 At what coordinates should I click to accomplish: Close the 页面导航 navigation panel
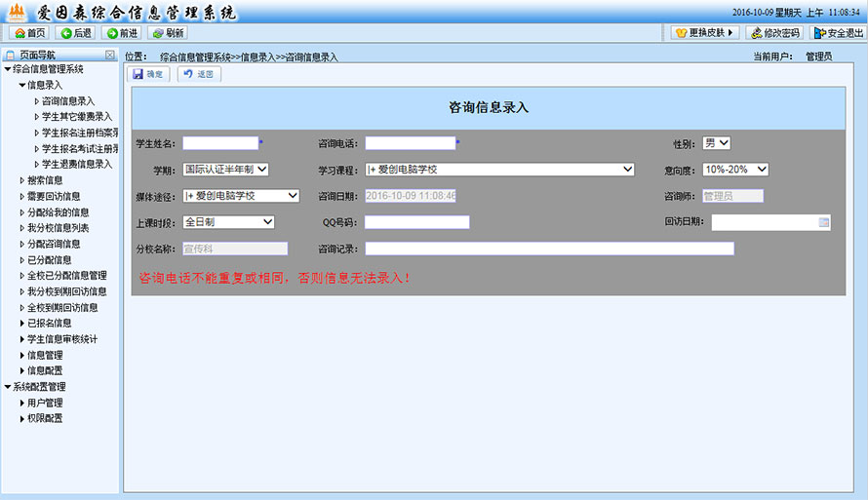coord(110,56)
